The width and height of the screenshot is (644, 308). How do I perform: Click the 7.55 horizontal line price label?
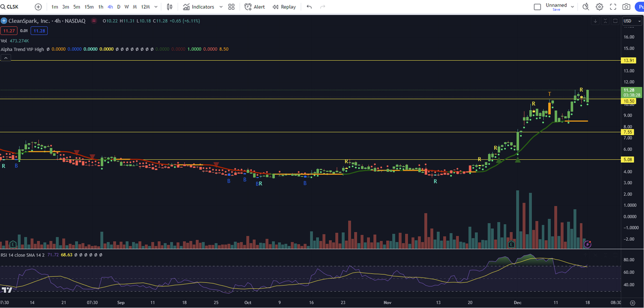click(628, 132)
